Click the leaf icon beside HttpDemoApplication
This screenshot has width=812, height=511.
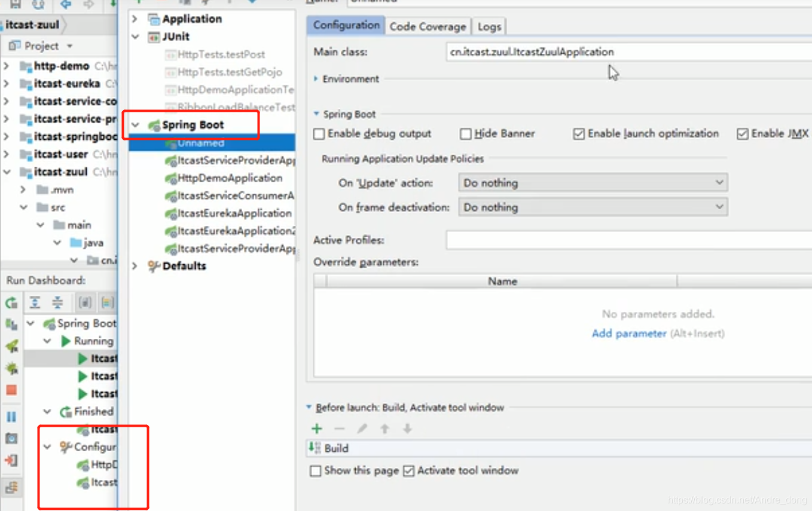pyautogui.click(x=170, y=178)
